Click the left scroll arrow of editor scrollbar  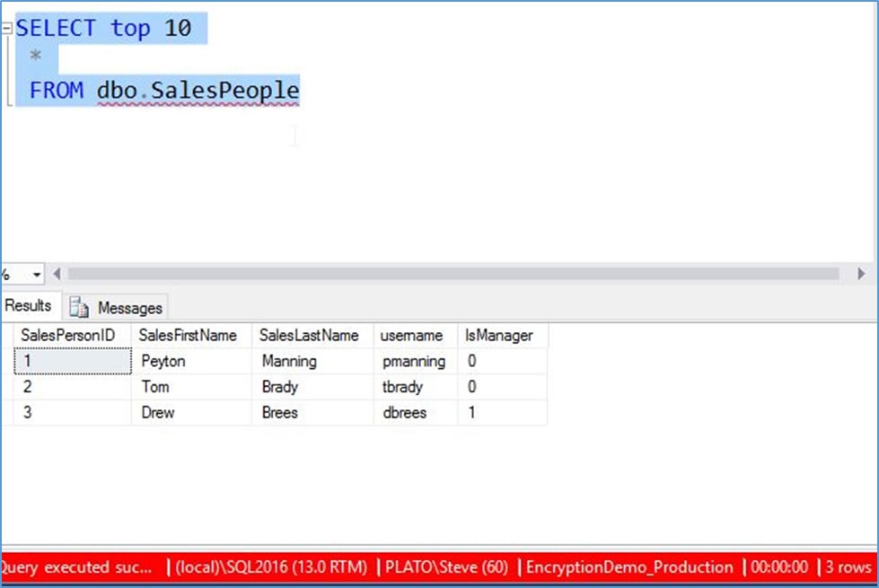(x=56, y=273)
